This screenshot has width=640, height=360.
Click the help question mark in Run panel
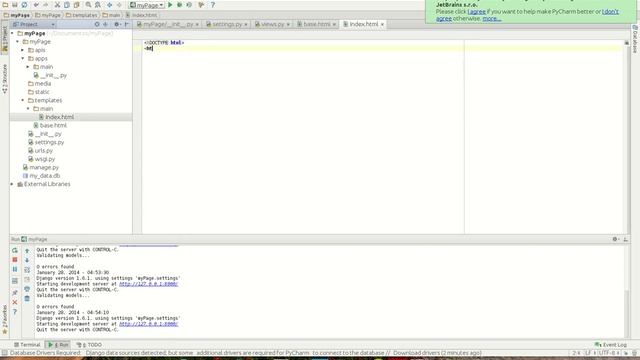15,312
